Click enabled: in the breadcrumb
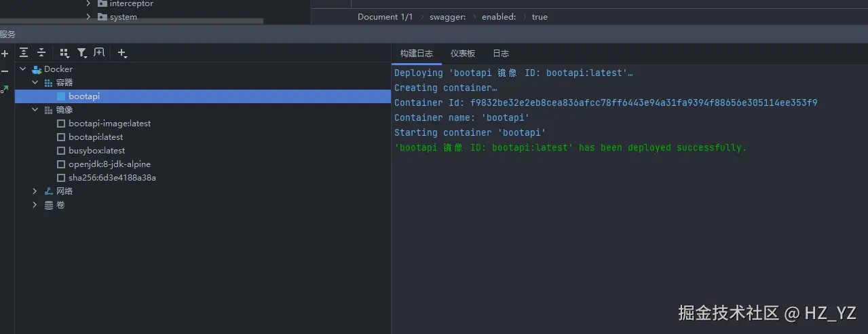Image resolution: width=868 pixels, height=334 pixels. [x=499, y=17]
